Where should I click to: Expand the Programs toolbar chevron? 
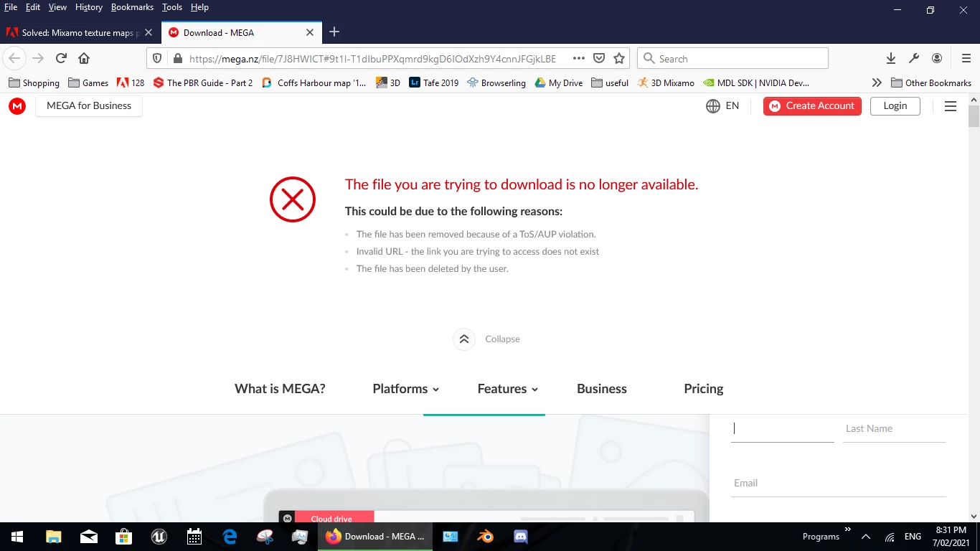[x=848, y=530]
